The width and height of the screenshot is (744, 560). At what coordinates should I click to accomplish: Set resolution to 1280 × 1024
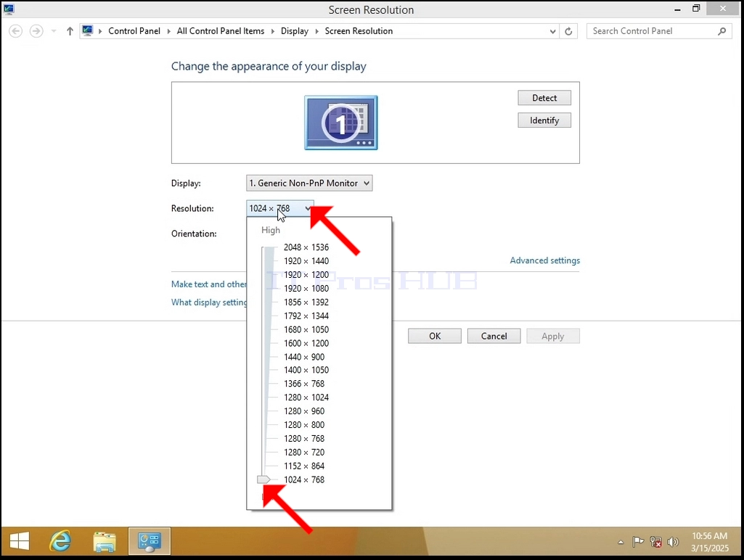click(306, 398)
